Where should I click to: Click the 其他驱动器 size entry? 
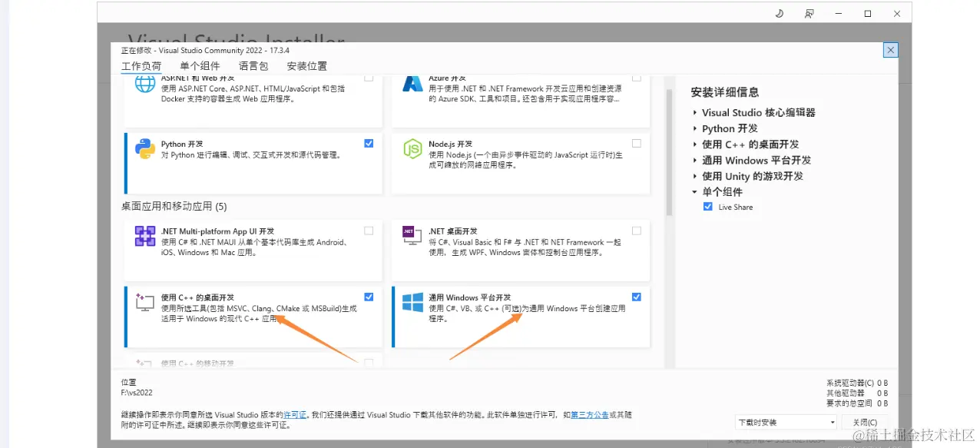857,393
